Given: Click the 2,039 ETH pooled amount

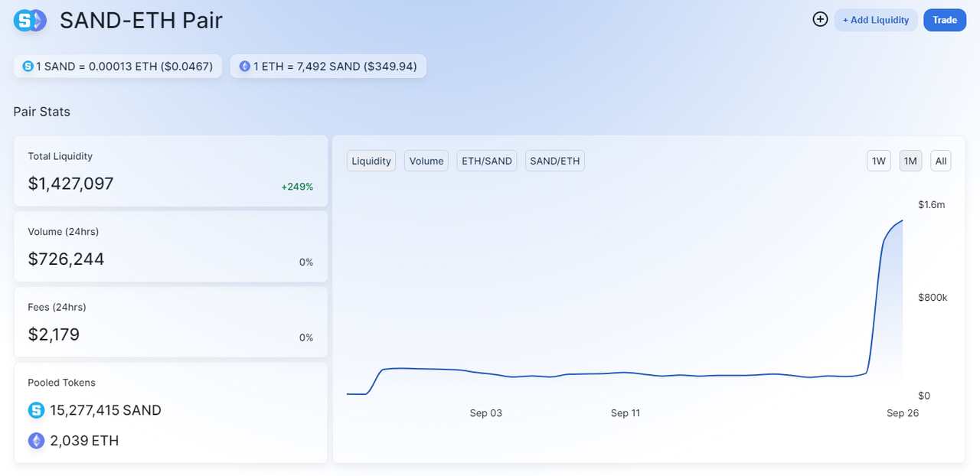Looking at the screenshot, I should tap(84, 441).
